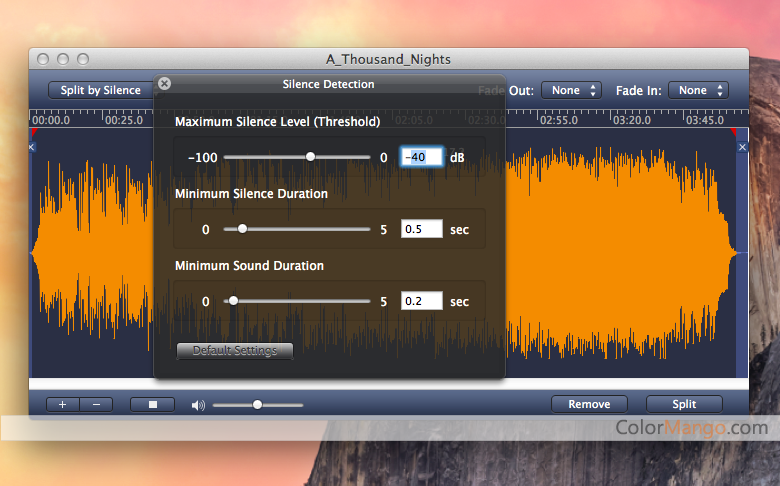
Task: Click the right X handle of the waveform
Action: click(x=742, y=147)
